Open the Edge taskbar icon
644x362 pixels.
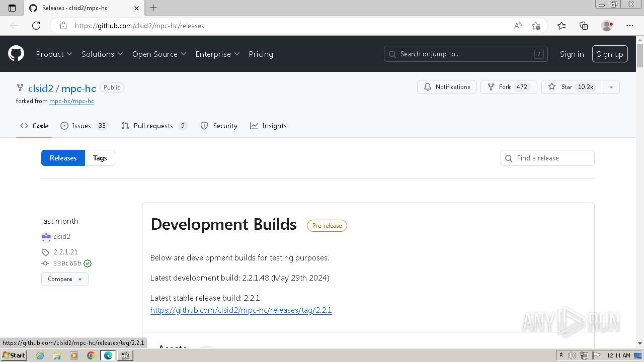(x=108, y=355)
